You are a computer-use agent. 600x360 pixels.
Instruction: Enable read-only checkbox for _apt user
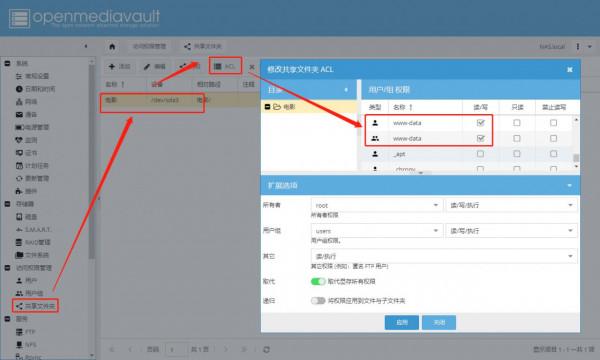[517, 154]
